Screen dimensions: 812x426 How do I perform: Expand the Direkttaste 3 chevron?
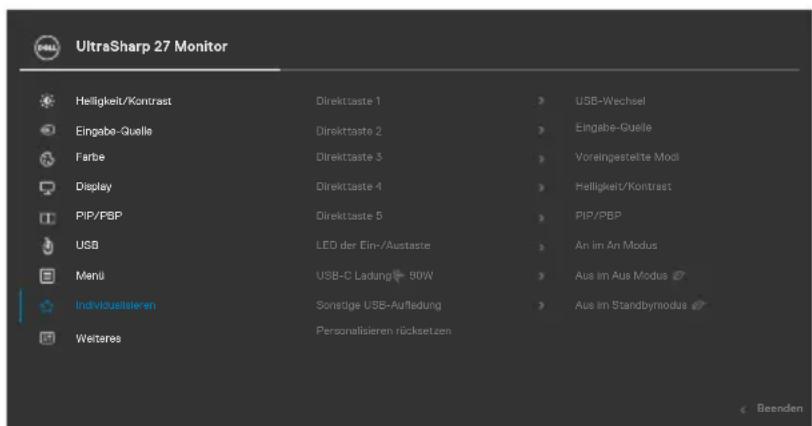coord(541,159)
